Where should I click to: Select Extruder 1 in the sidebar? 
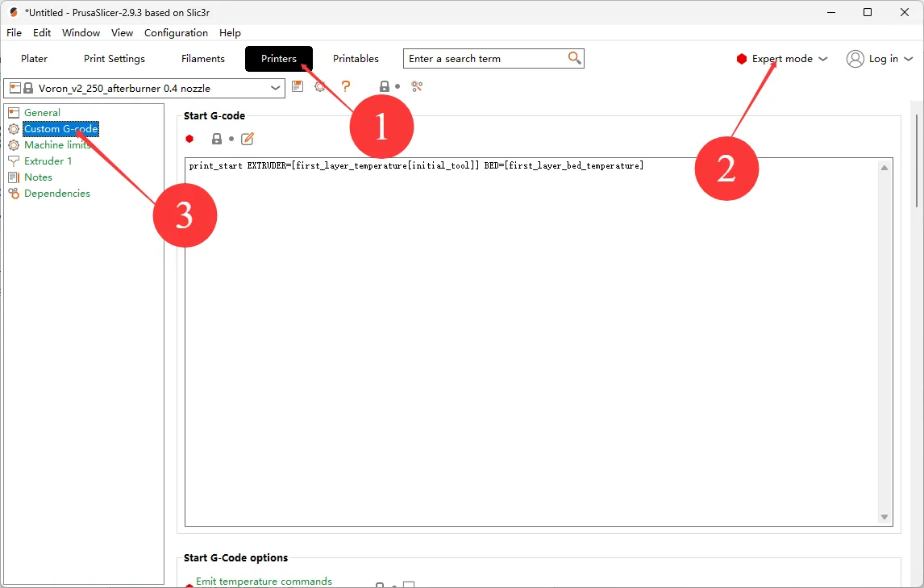[x=48, y=161]
